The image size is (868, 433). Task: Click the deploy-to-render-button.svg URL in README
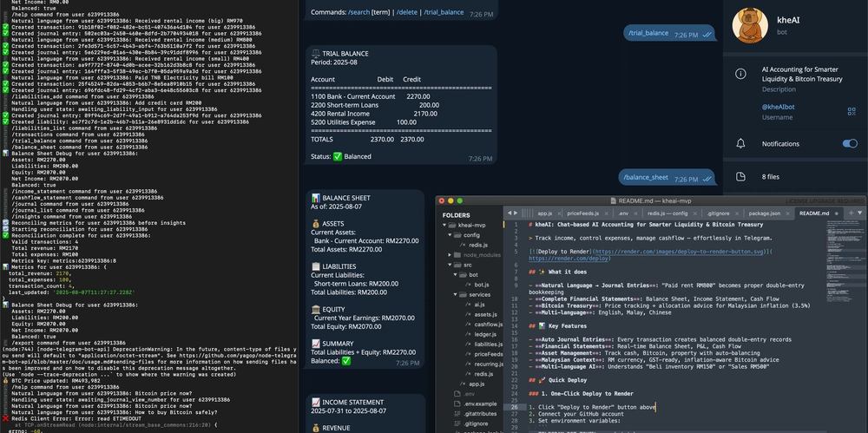679,252
